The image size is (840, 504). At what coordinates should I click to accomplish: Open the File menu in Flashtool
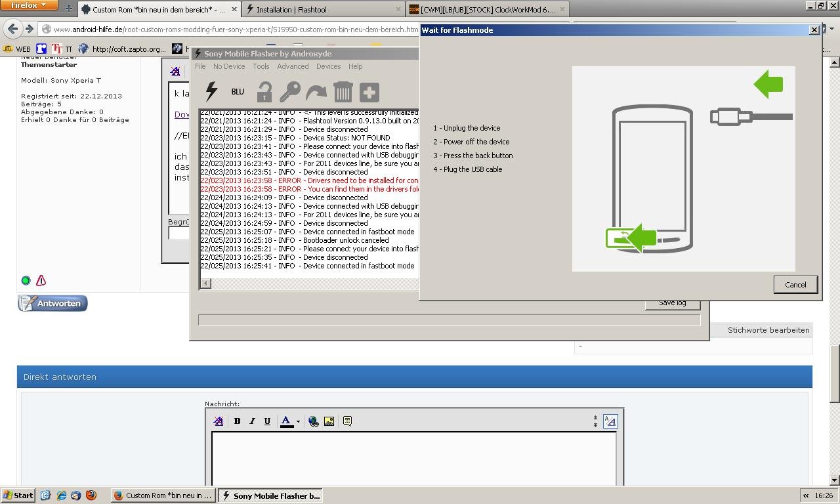coord(200,66)
